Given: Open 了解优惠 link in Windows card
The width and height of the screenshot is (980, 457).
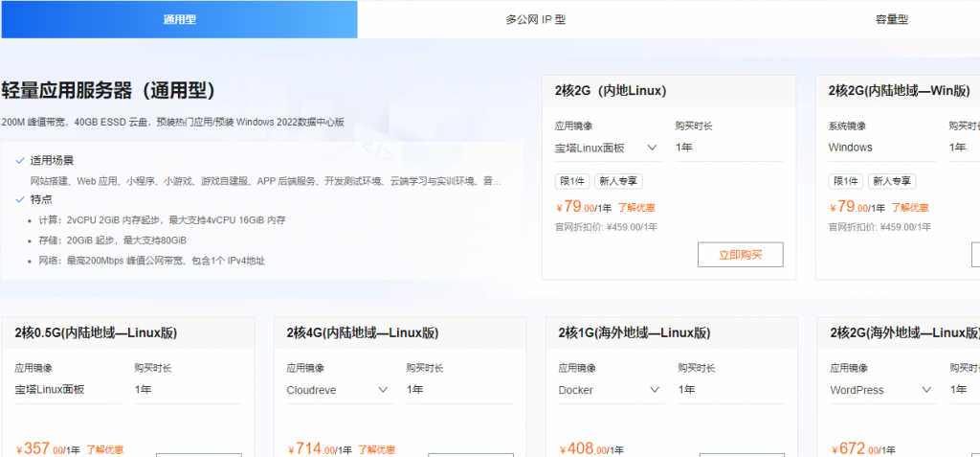Looking at the screenshot, I should 909,208.
